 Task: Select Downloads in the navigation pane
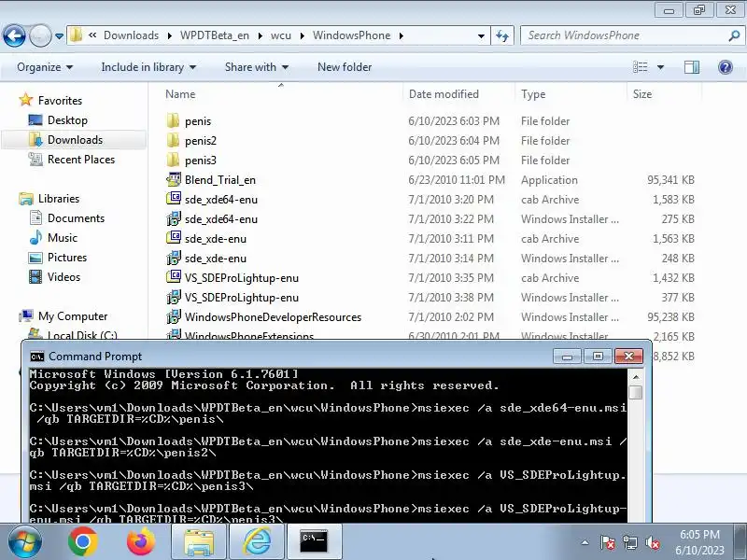(x=75, y=139)
